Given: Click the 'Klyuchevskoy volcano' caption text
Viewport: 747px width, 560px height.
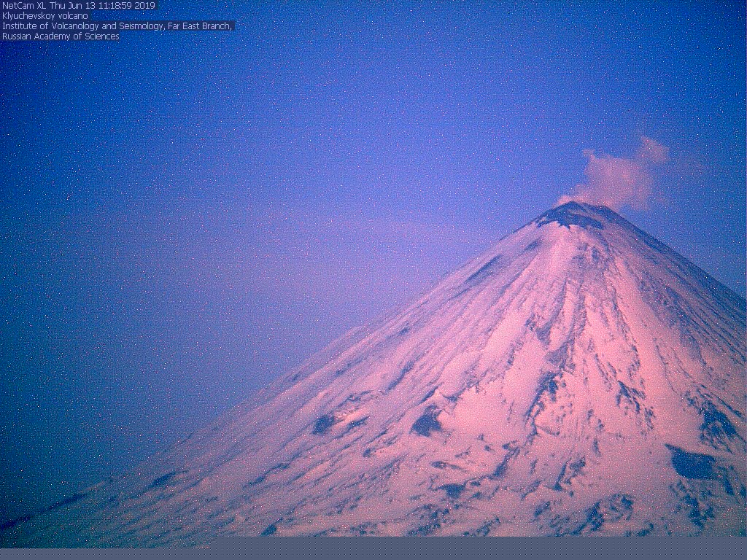Looking at the screenshot, I should pyautogui.click(x=45, y=16).
